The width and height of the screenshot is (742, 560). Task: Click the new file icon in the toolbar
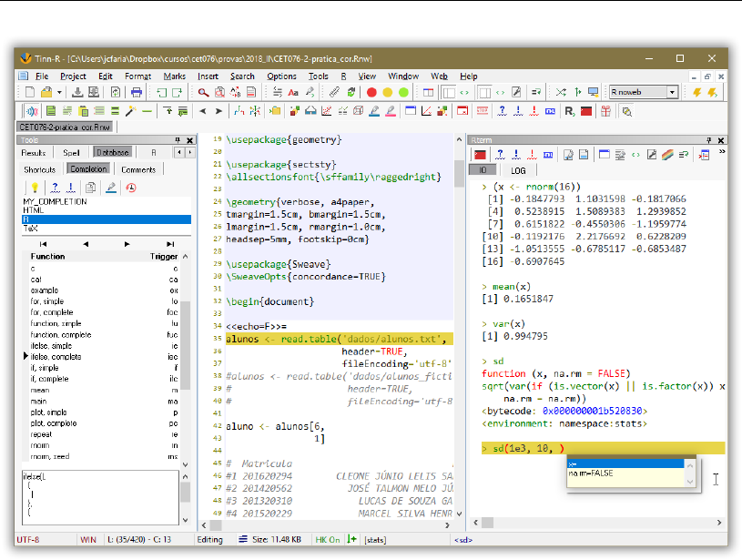pos(30,92)
